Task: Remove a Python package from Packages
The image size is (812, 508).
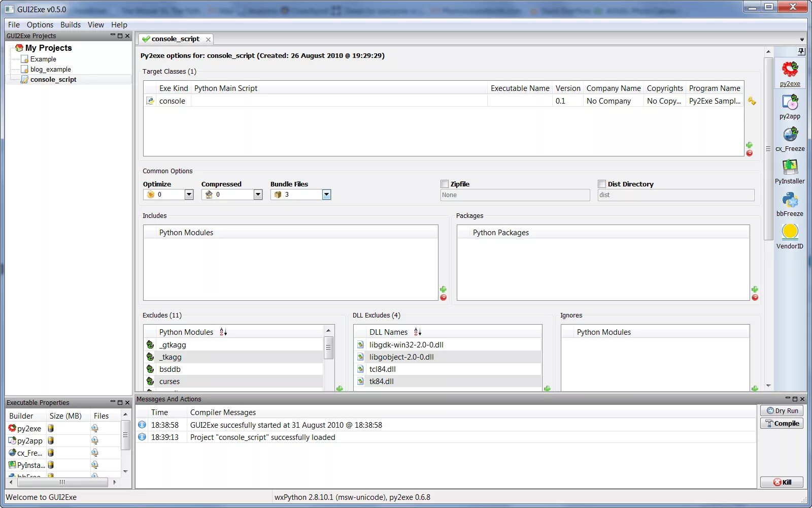Action: click(755, 297)
